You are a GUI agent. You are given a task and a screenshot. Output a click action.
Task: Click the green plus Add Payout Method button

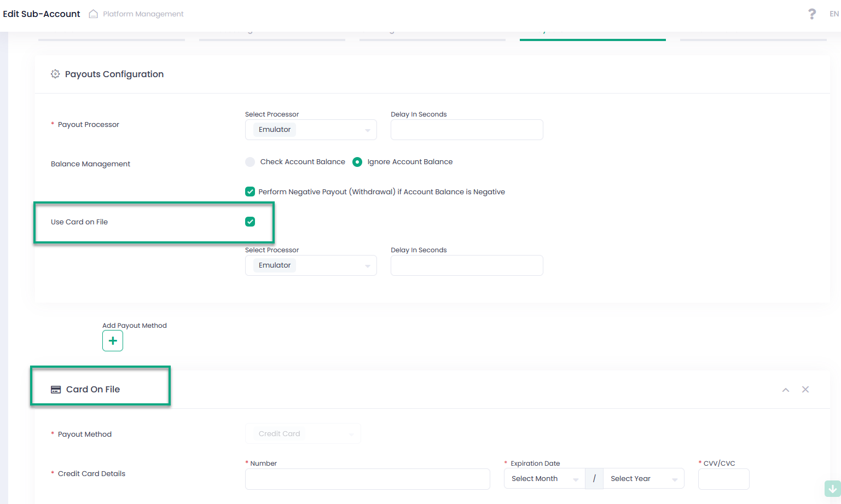point(113,341)
